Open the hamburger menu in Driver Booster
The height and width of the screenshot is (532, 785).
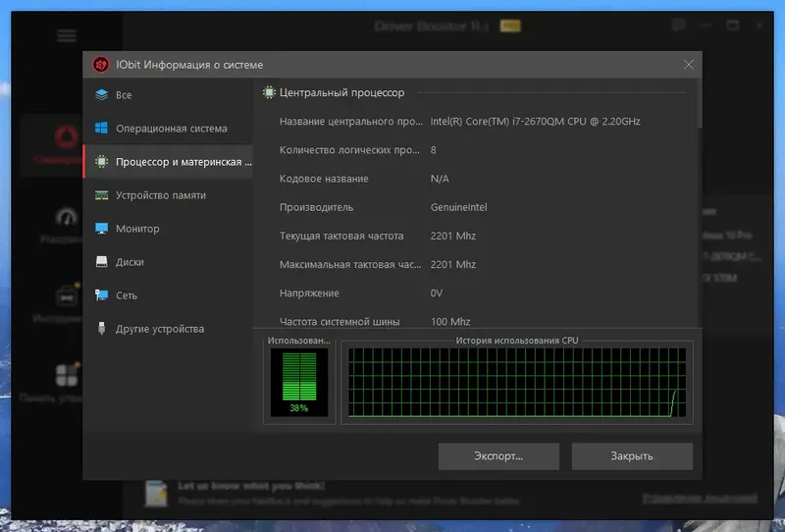pyautogui.click(x=67, y=36)
